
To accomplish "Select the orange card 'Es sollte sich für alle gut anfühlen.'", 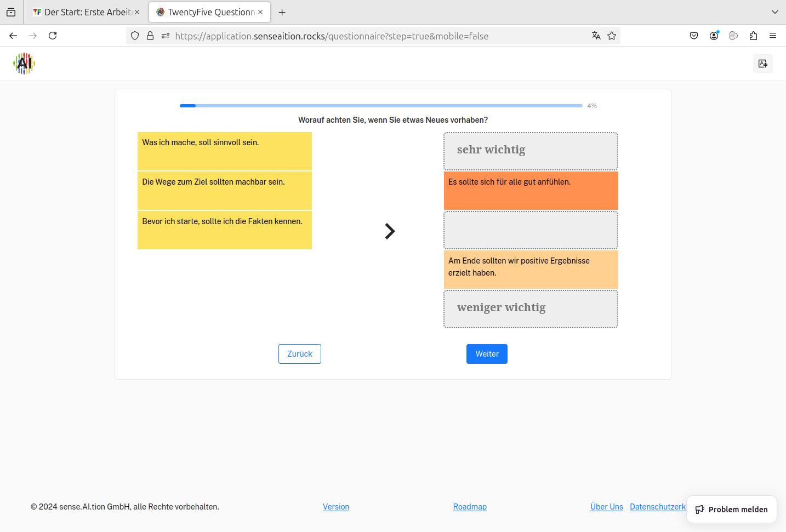I will coord(531,191).
